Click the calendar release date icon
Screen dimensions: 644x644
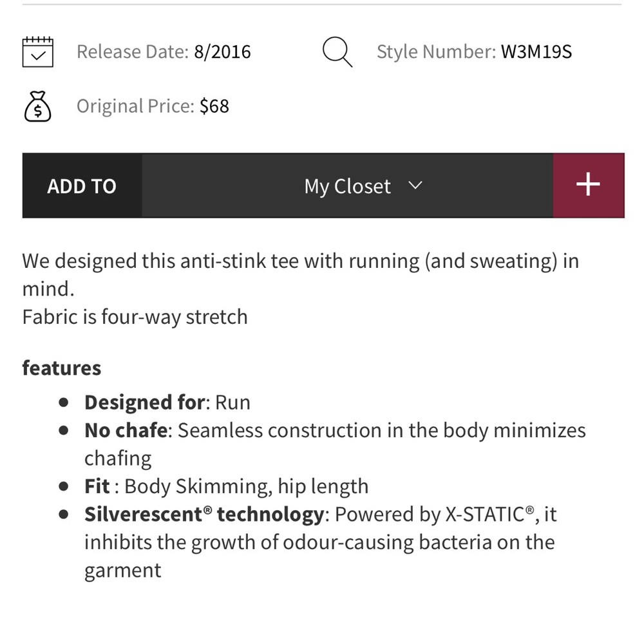coord(37,51)
